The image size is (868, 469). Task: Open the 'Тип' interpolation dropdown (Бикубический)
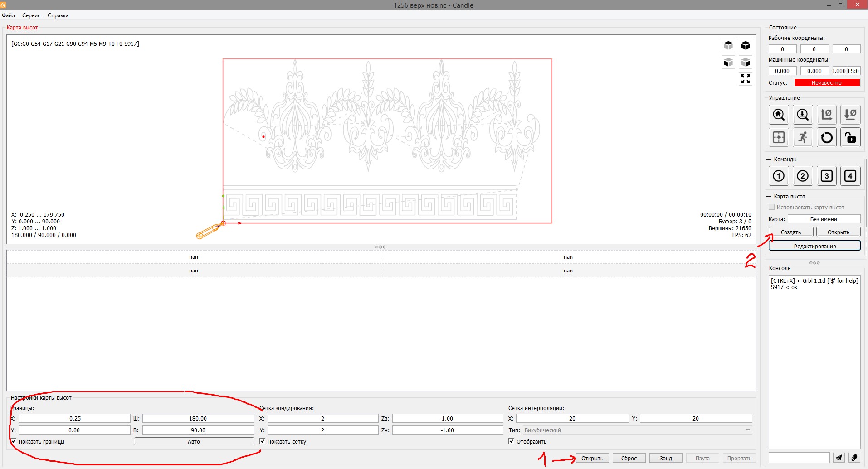pos(638,430)
